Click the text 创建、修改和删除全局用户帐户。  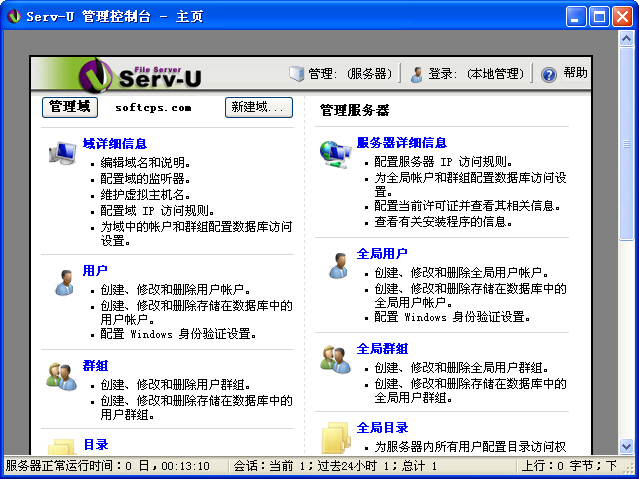pos(461,272)
